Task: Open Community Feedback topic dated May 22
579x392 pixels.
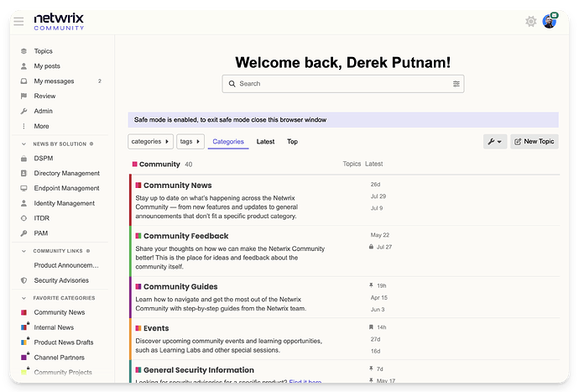Action: [379, 235]
